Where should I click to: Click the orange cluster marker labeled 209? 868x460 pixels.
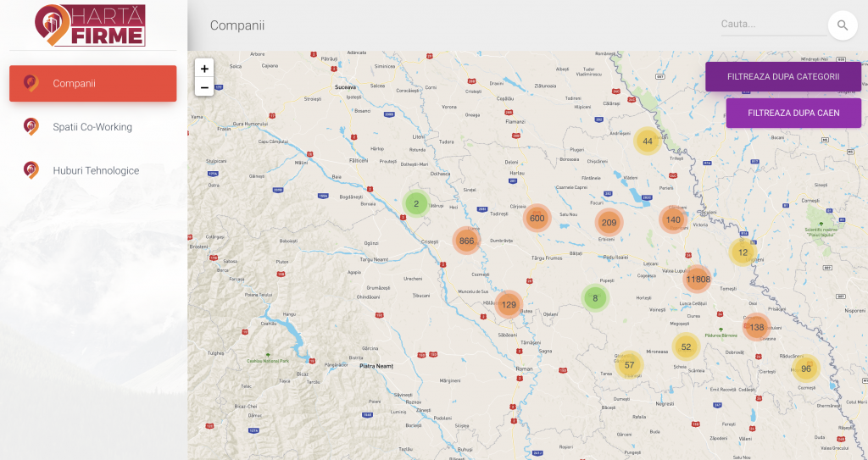609,223
